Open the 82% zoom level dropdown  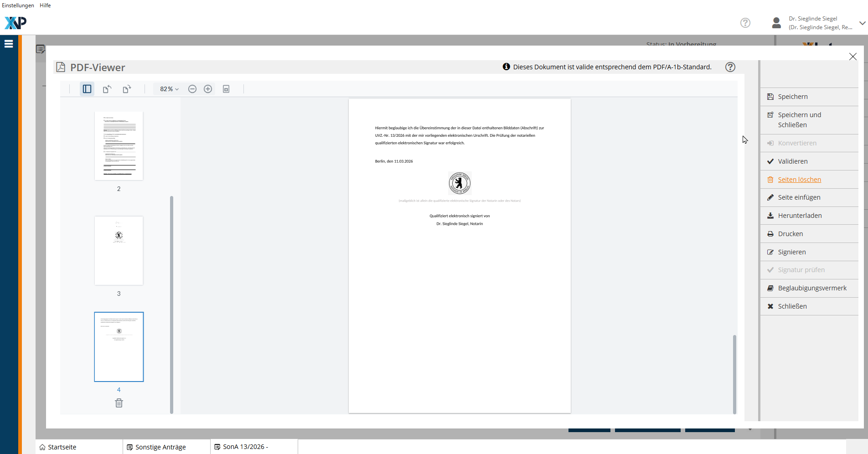169,89
